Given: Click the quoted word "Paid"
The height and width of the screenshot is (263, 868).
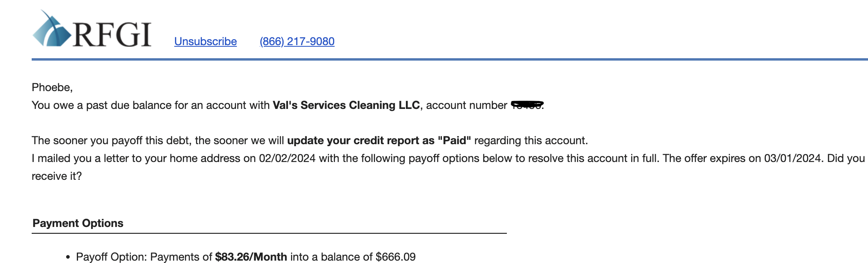Looking at the screenshot, I should click(454, 141).
